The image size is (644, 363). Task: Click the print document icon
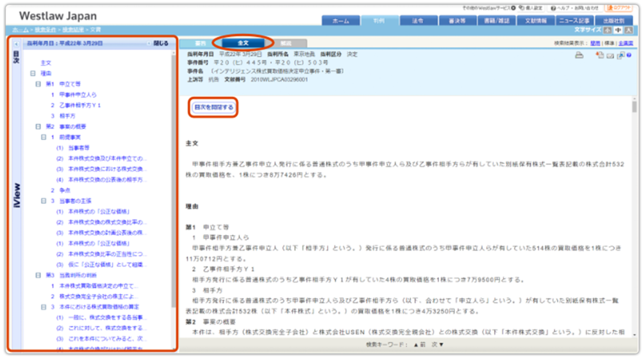579,55
